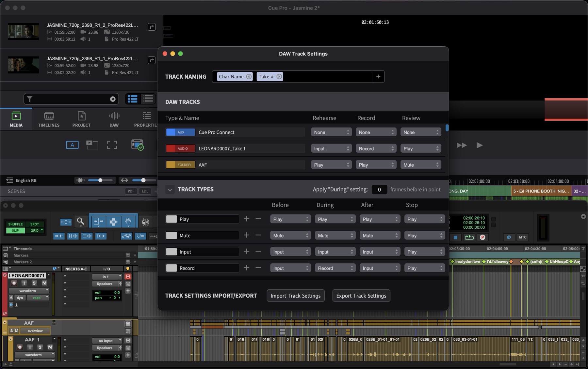Viewport: 588px width, 369px height.
Task: Switch to compact list view icon
Action: pos(148,99)
